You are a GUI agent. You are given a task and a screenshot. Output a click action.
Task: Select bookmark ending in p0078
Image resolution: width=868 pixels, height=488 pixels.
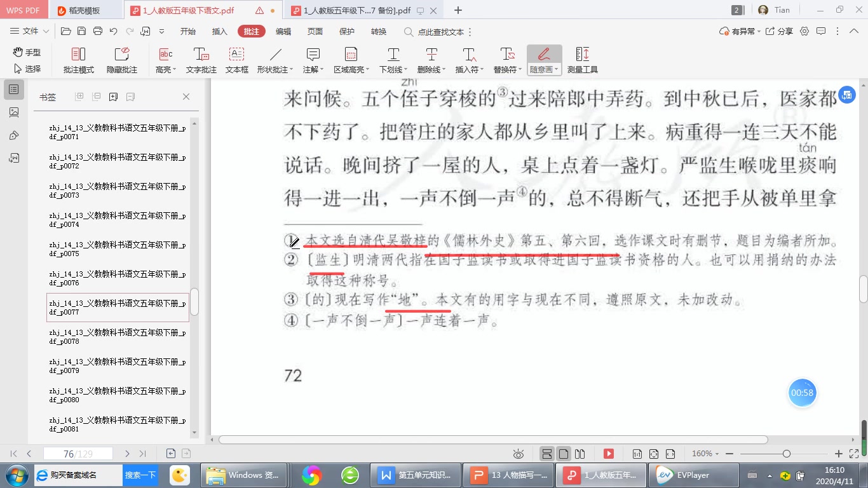tap(118, 337)
